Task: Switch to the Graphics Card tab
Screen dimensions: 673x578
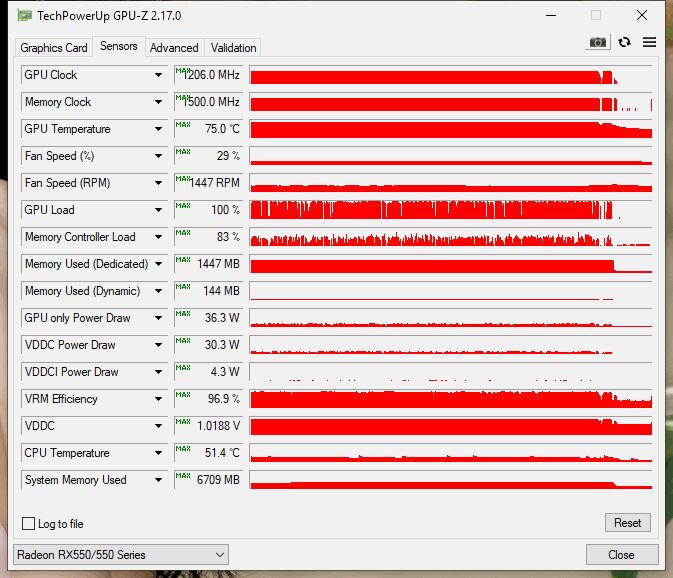Action: pos(54,48)
